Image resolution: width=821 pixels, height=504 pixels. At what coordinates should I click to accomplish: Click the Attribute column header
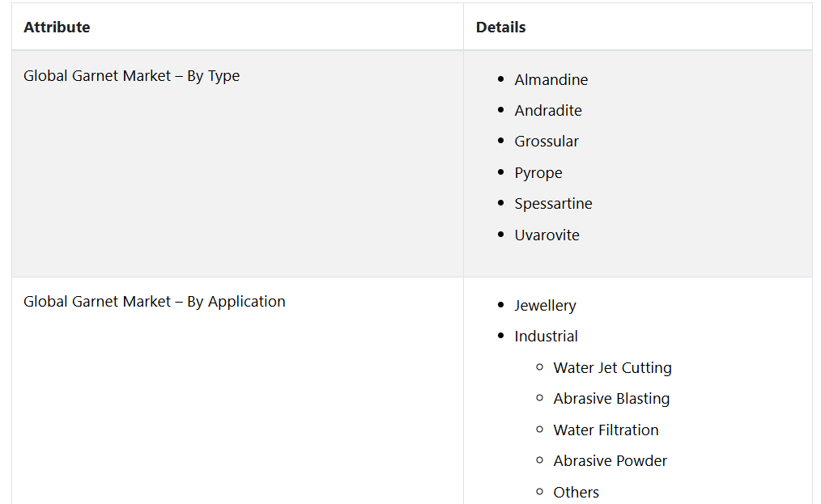point(57,28)
